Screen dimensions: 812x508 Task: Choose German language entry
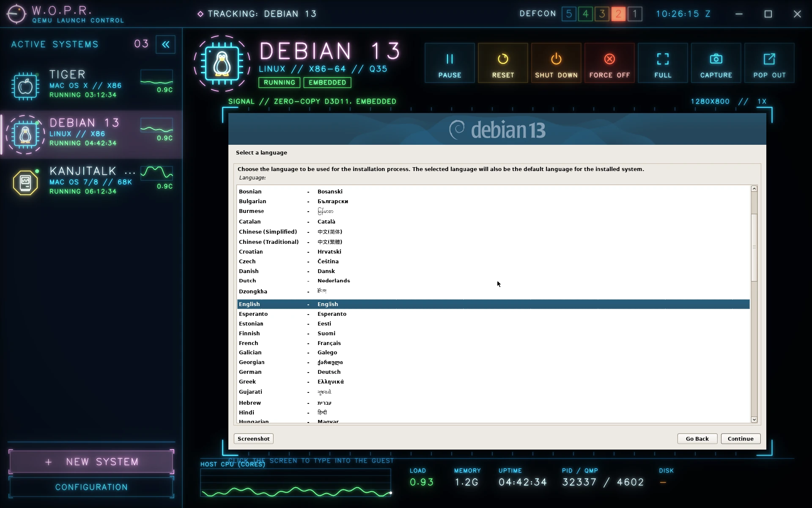(493, 372)
